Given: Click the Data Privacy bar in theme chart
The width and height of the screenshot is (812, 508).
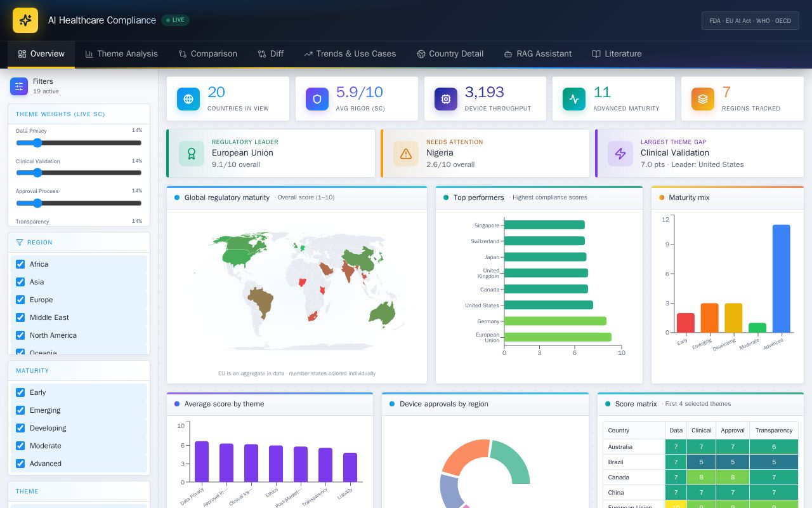Looking at the screenshot, I should [202, 462].
